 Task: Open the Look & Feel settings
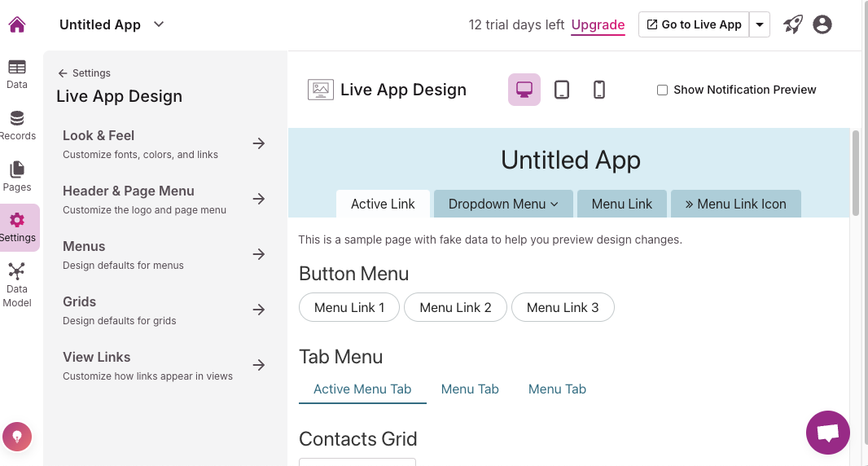(x=164, y=144)
